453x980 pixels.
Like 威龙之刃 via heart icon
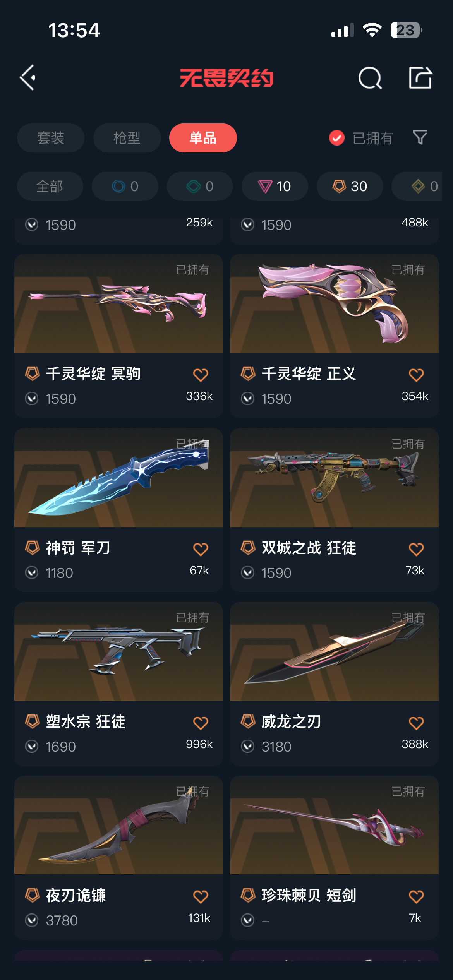tap(416, 723)
